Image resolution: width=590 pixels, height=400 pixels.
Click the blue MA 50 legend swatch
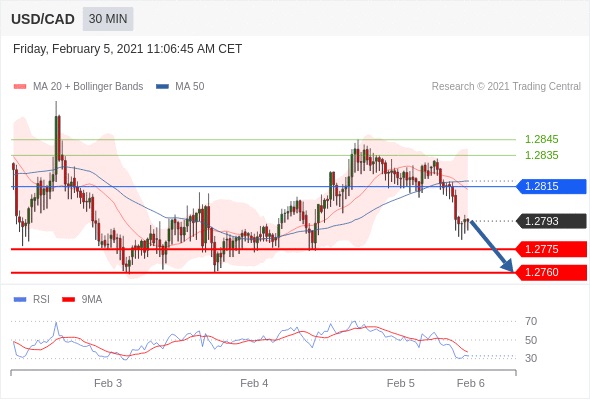[162, 87]
